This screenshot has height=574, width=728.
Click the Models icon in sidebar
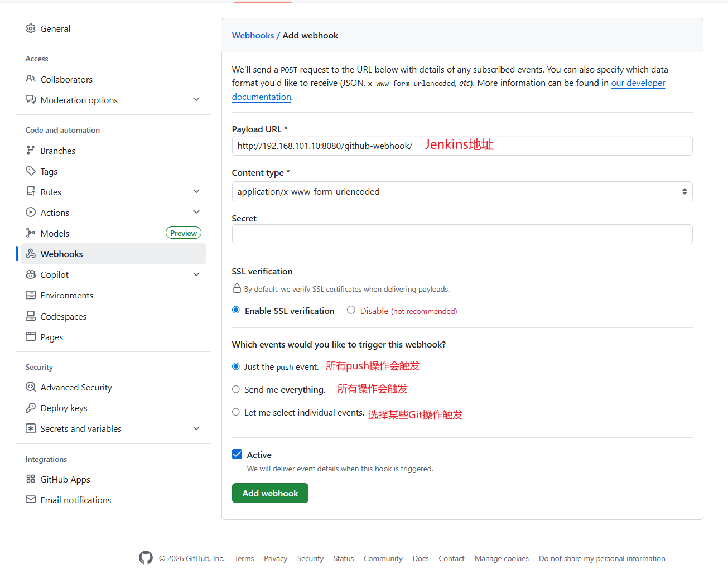31,233
